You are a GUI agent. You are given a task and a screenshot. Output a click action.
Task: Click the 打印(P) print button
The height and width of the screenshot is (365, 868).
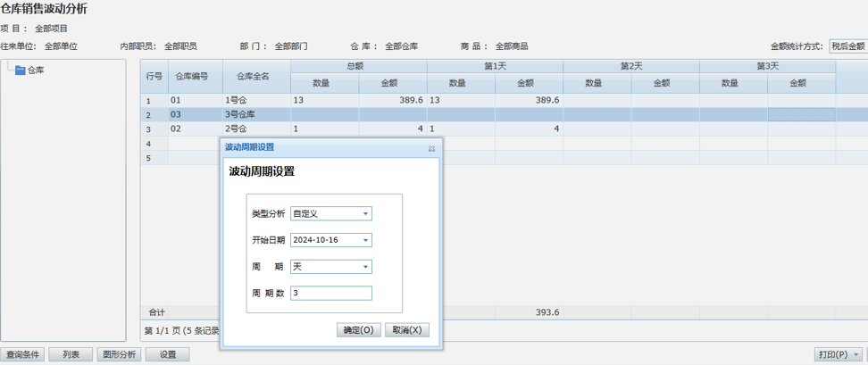(833, 354)
